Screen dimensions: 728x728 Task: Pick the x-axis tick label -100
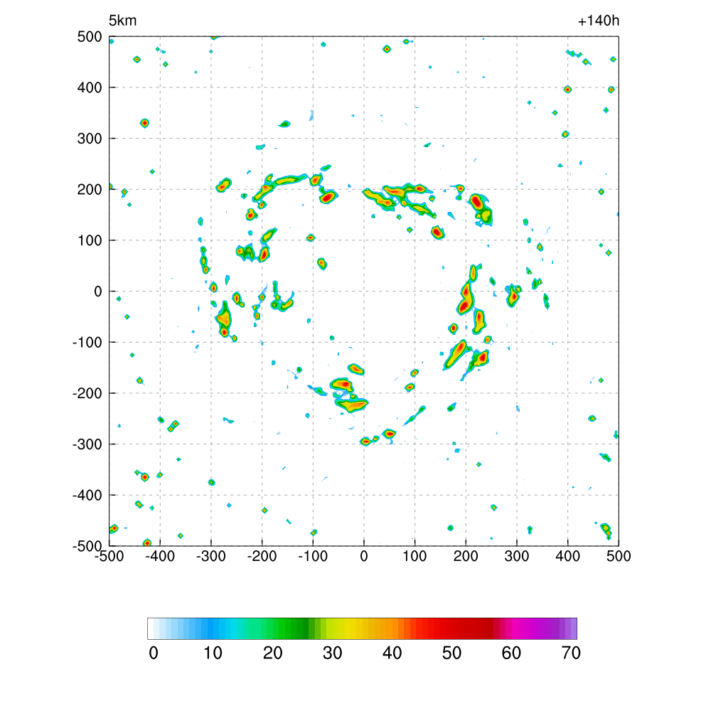[x=313, y=556]
